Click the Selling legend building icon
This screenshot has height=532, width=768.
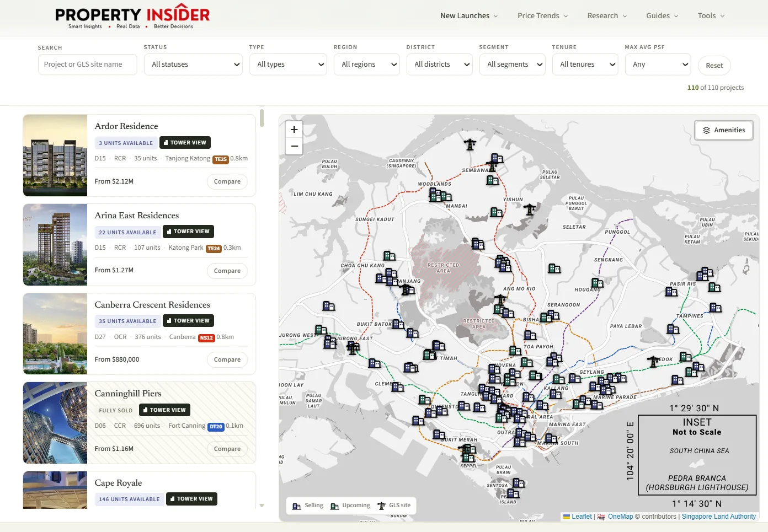297,506
